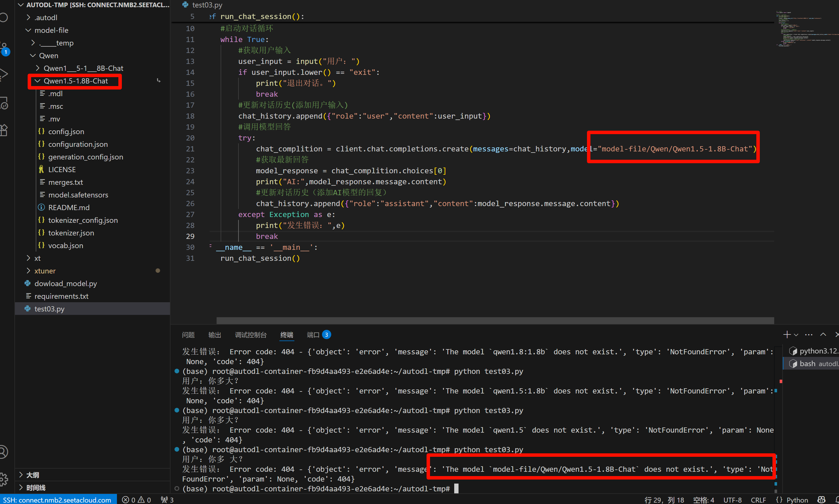Click the braces icon beside Python language mode
This screenshot has width=839, height=504.
pyautogui.click(x=780, y=500)
